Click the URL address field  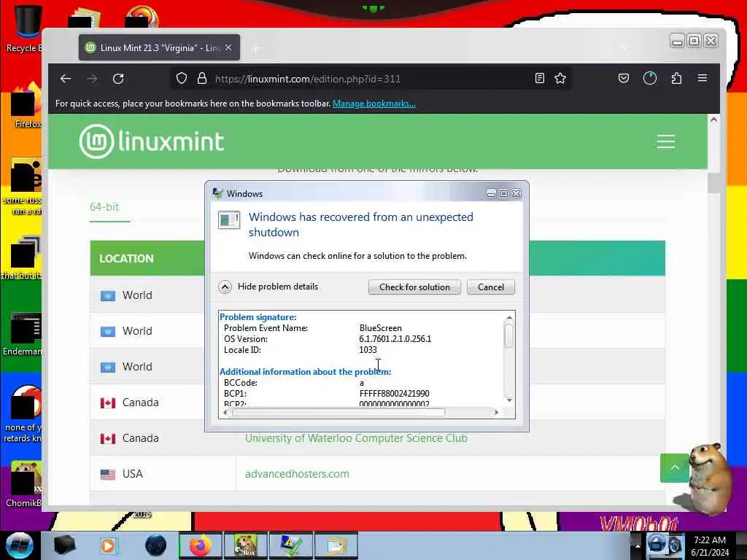(x=371, y=79)
